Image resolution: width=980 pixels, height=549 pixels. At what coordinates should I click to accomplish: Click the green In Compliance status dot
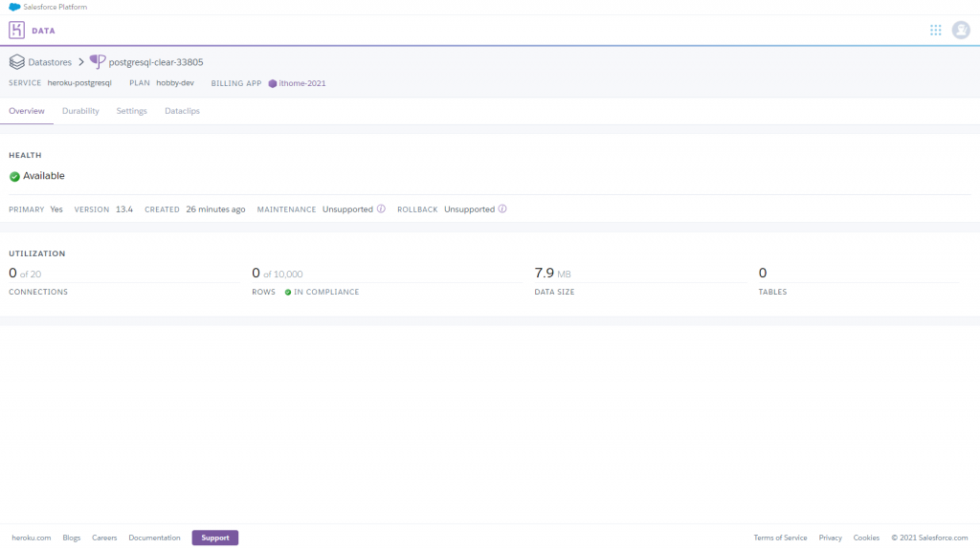tap(287, 293)
